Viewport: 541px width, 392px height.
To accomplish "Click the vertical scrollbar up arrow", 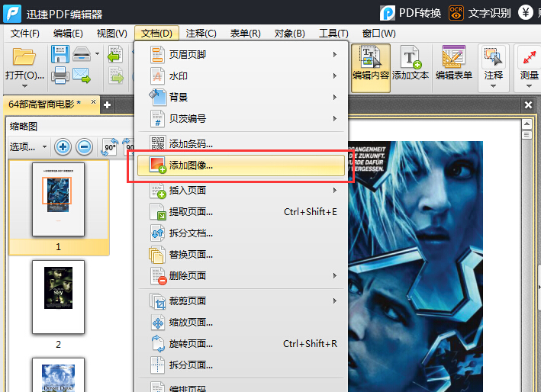I will (527, 124).
